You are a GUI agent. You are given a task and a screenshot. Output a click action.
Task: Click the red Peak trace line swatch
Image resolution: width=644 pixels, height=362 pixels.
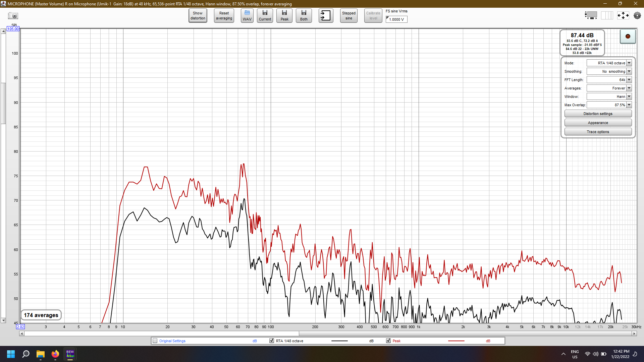click(456, 341)
